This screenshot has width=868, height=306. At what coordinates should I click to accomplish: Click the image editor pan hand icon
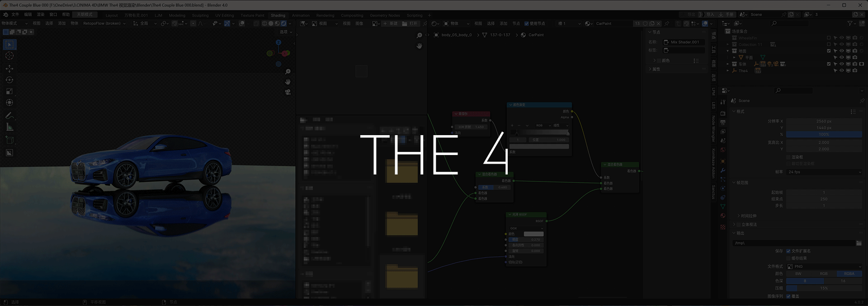[419, 46]
